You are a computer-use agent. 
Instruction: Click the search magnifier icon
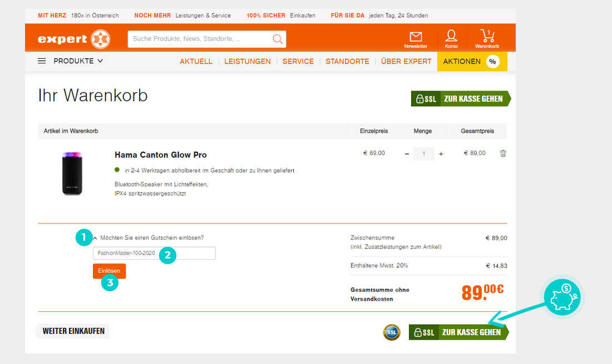tap(278, 39)
